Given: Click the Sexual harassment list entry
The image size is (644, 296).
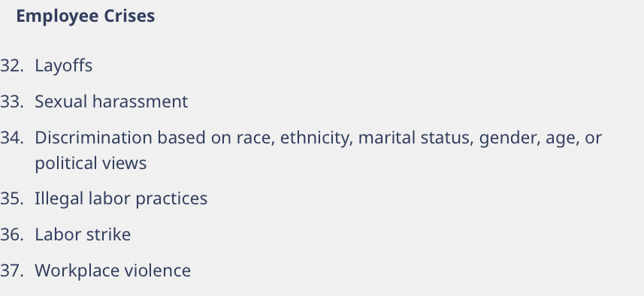Looking at the screenshot, I should [111, 101].
